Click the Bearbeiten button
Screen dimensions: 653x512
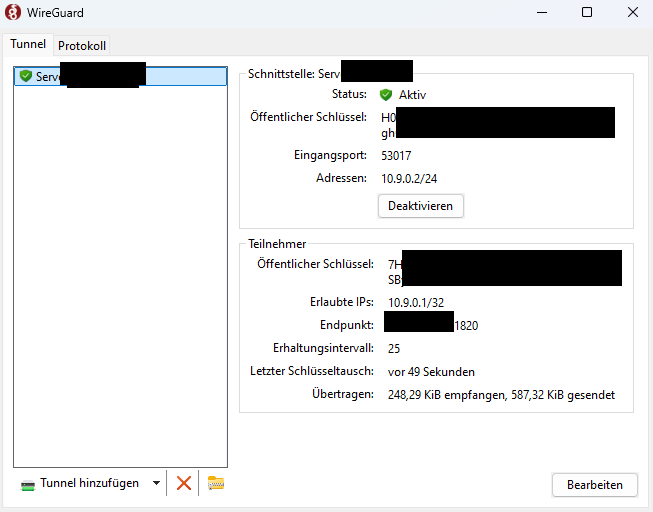point(594,484)
